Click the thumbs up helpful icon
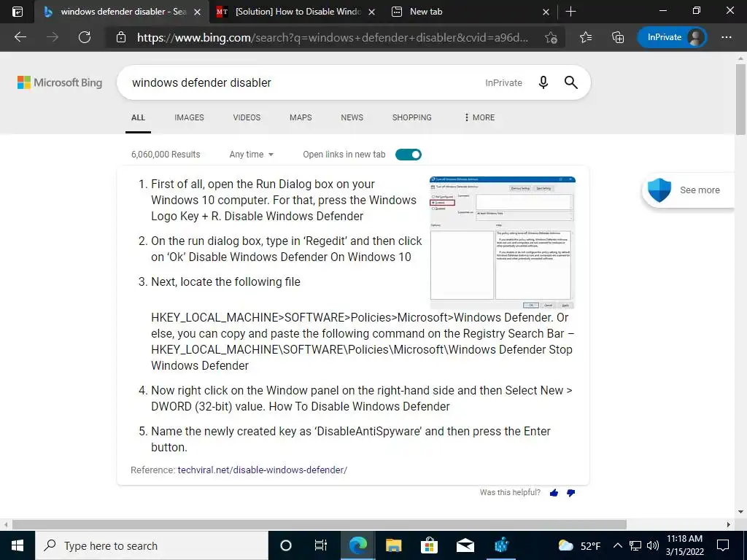747x560 pixels. (554, 493)
